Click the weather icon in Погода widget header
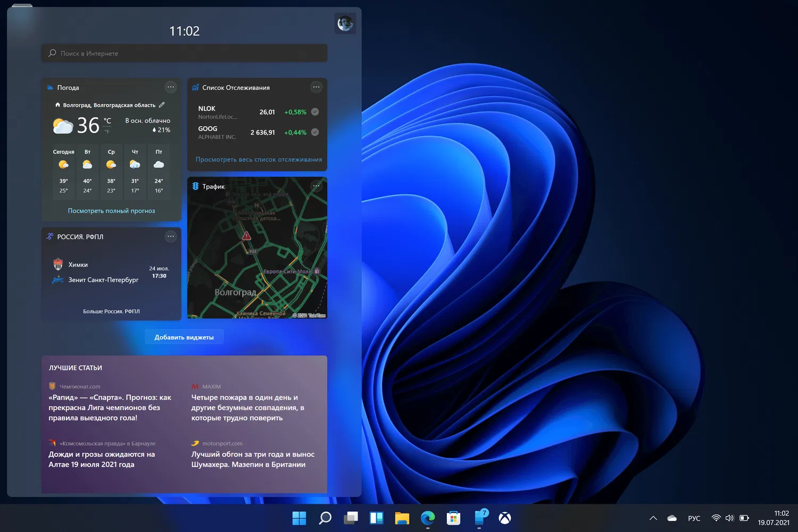This screenshot has height=532, width=798. (x=50, y=88)
